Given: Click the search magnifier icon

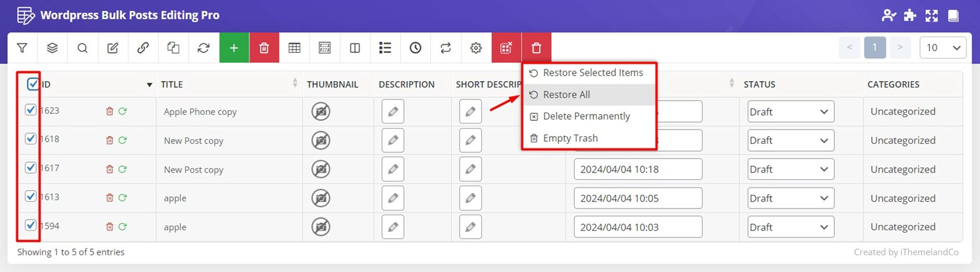Looking at the screenshot, I should pyautogui.click(x=82, y=48).
